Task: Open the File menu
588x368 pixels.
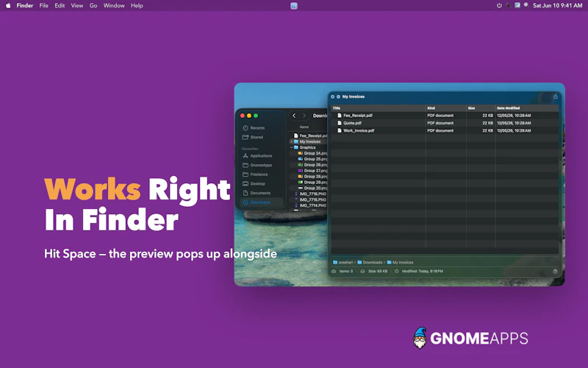Action: pyautogui.click(x=44, y=6)
